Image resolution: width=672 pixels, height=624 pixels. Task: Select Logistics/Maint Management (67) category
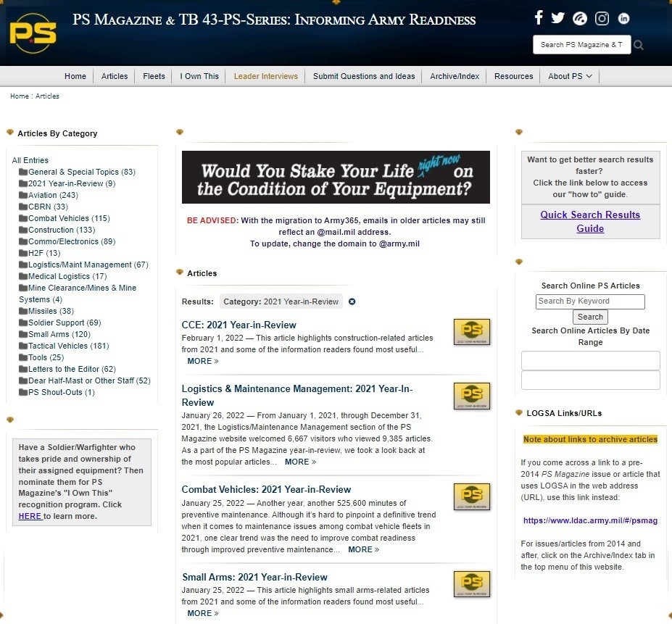[x=88, y=265]
